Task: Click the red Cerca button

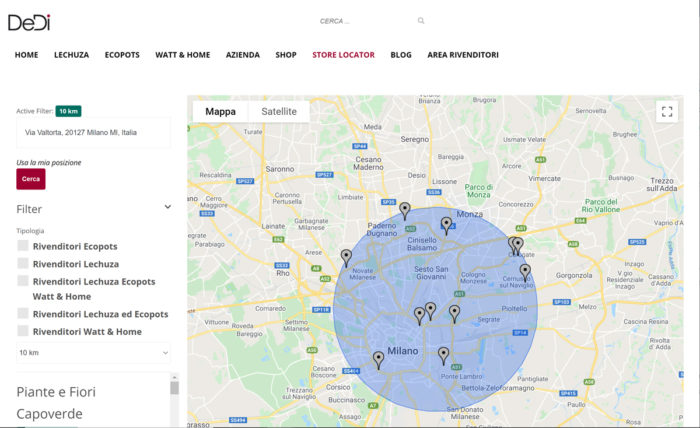Action: (31, 179)
